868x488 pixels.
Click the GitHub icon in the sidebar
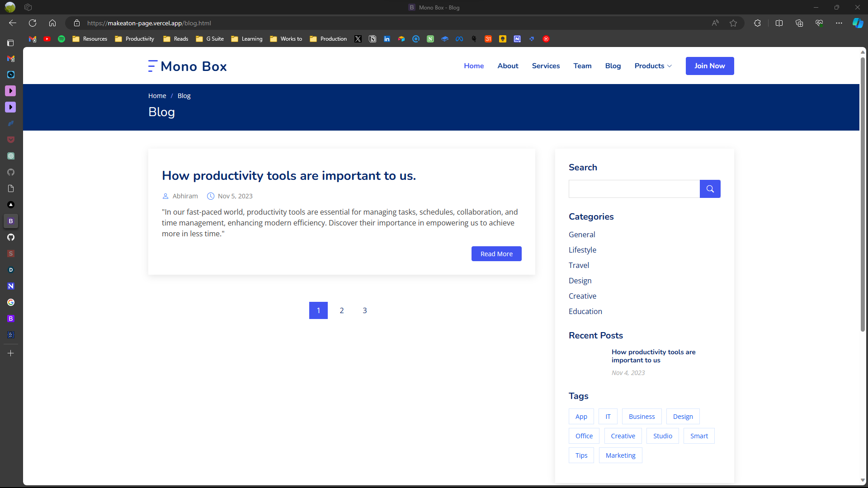[x=11, y=237]
